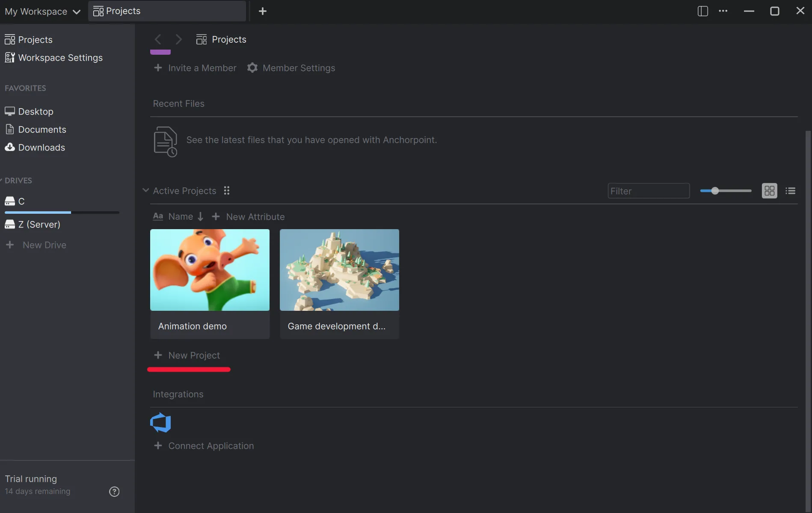Open the My Workspace dropdown
Screen dimensions: 812x513
click(x=42, y=11)
